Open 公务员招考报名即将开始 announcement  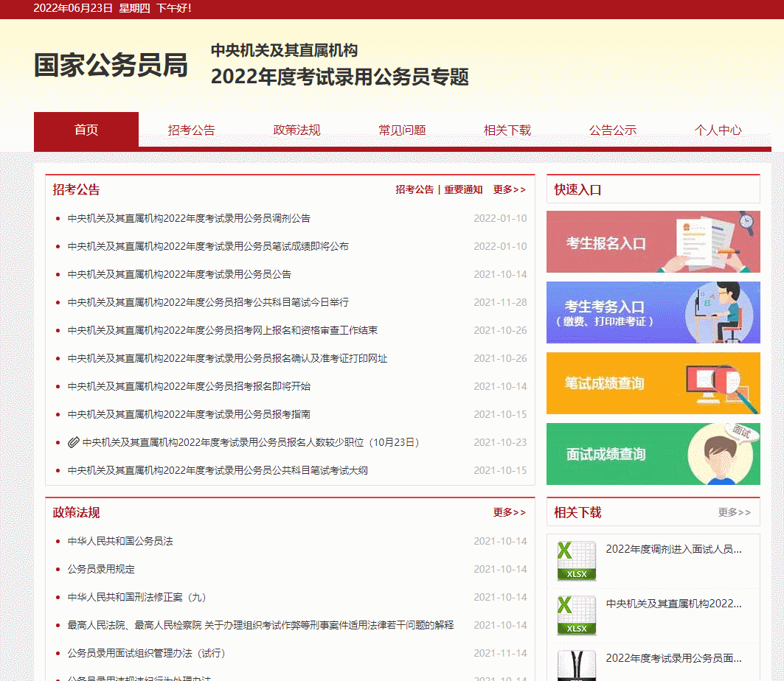189,386
